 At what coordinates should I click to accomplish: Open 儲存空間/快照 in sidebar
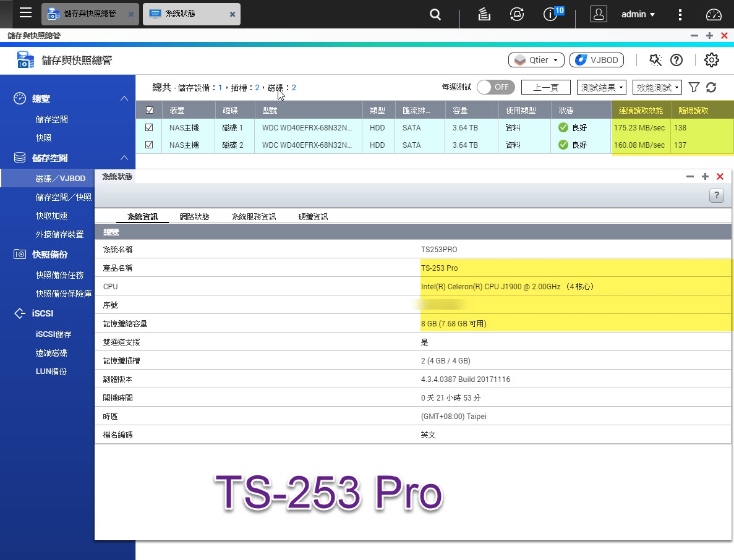[64, 197]
